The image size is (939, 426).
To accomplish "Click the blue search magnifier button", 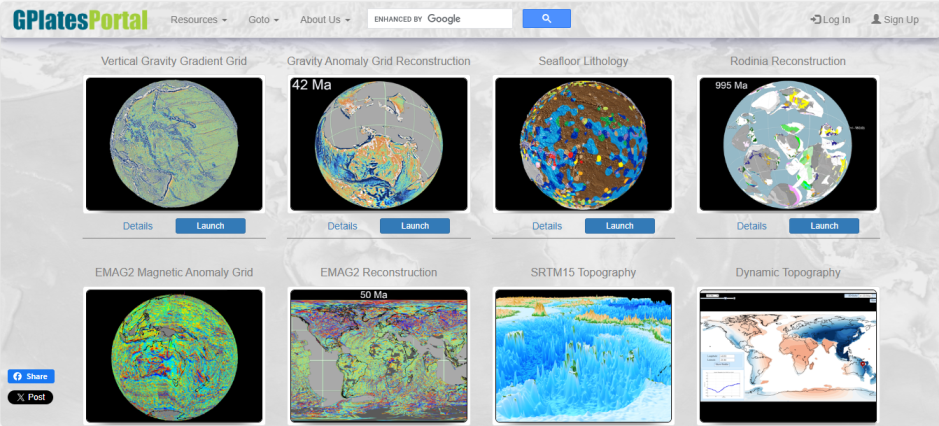I will (x=546, y=19).
